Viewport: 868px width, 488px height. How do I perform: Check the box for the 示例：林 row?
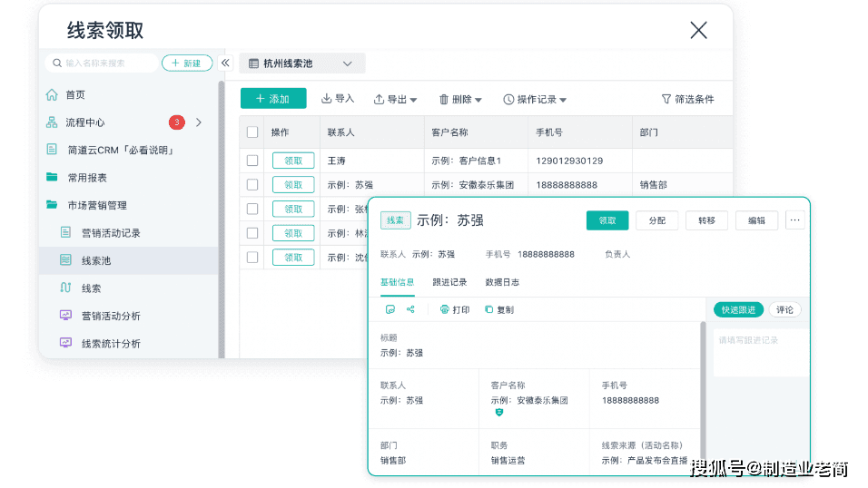[x=252, y=233]
